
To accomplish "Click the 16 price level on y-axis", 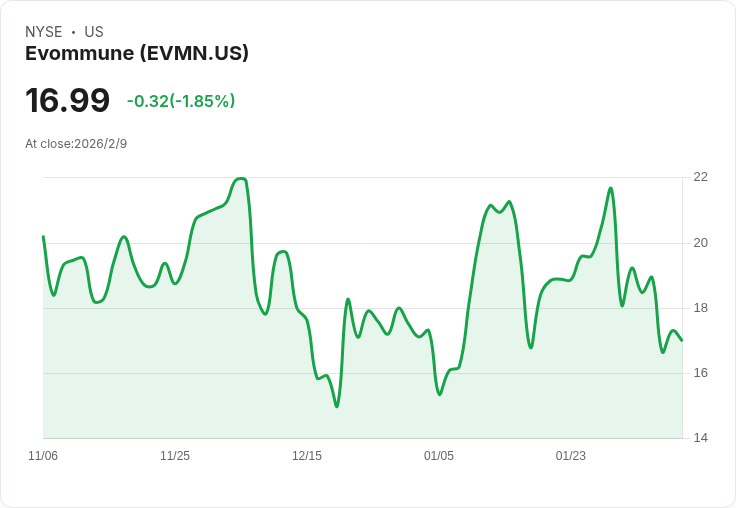I will [700, 373].
